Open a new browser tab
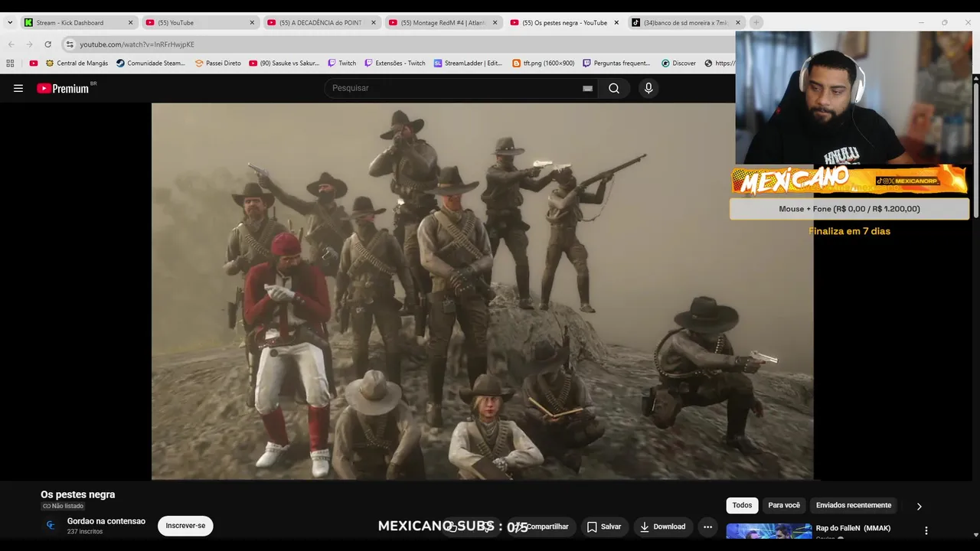Viewport: 980px width, 551px height. [756, 23]
